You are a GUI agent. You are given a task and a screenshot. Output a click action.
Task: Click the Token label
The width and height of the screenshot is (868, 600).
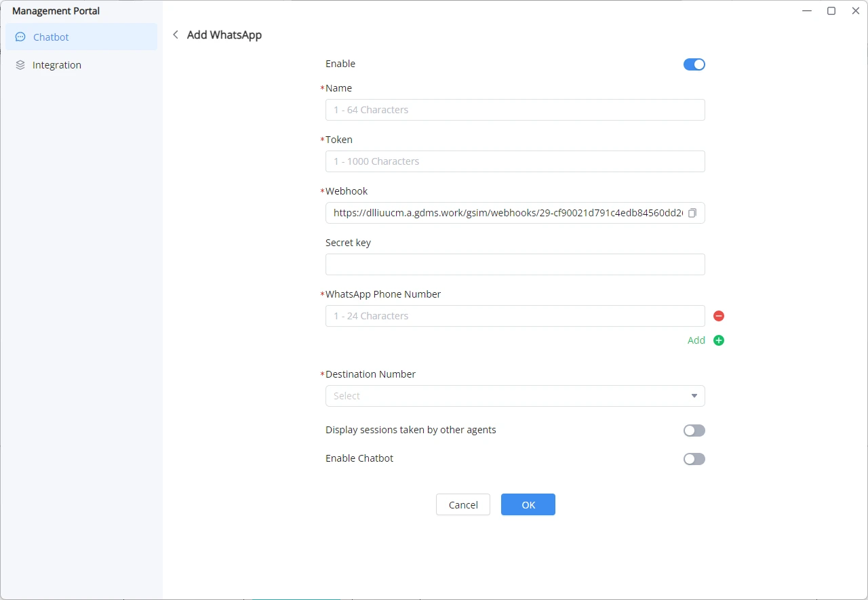[339, 140]
